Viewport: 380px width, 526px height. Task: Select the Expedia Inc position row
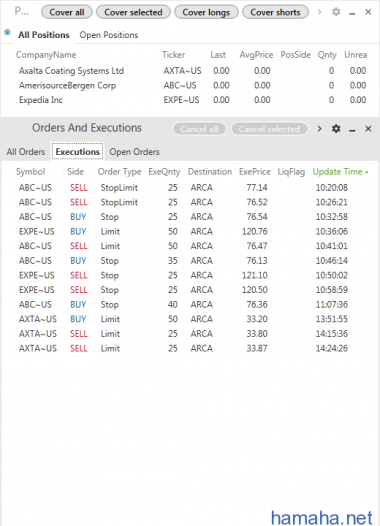(x=191, y=100)
